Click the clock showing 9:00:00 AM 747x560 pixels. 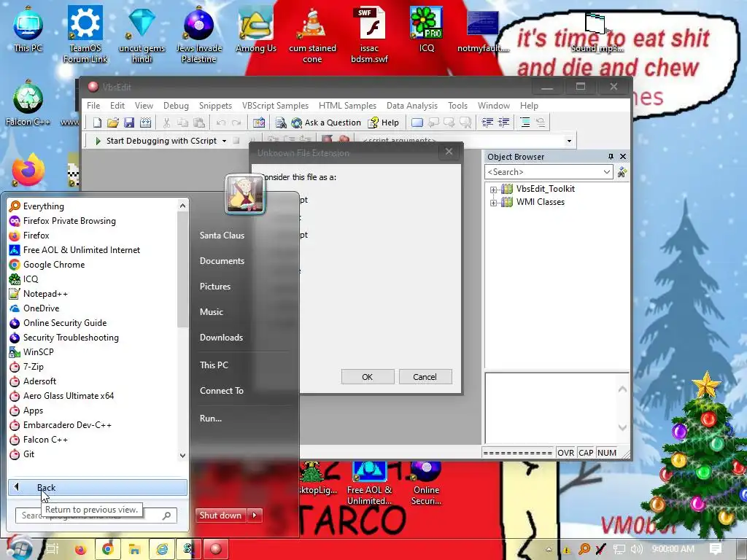[x=673, y=549]
